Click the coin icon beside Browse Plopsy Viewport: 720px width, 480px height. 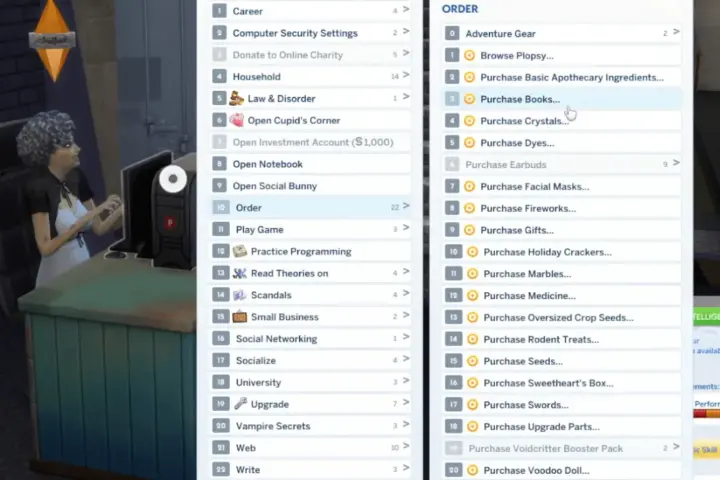click(x=469, y=56)
